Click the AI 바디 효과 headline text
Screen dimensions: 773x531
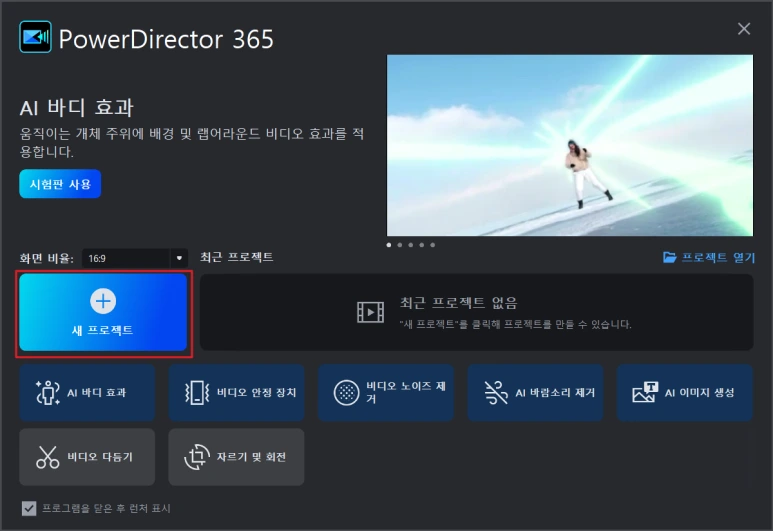[x=76, y=107]
